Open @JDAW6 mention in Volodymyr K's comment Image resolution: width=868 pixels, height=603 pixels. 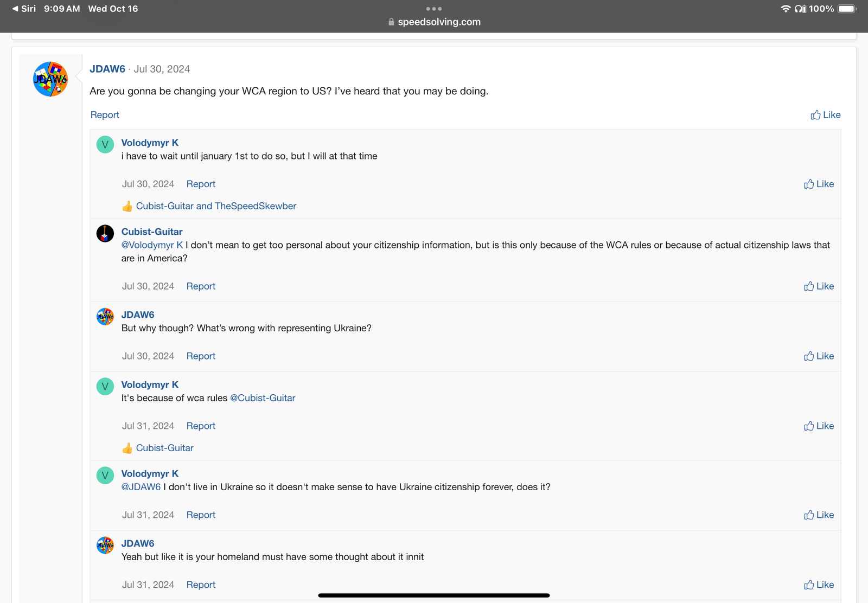click(141, 487)
